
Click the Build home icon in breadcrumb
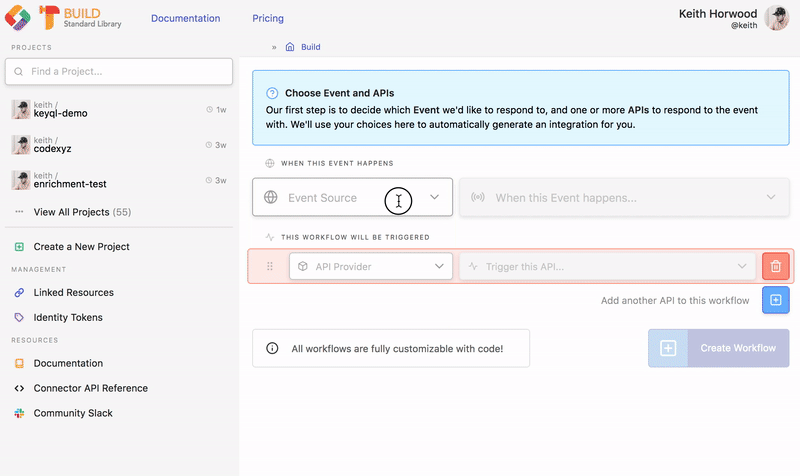290,46
